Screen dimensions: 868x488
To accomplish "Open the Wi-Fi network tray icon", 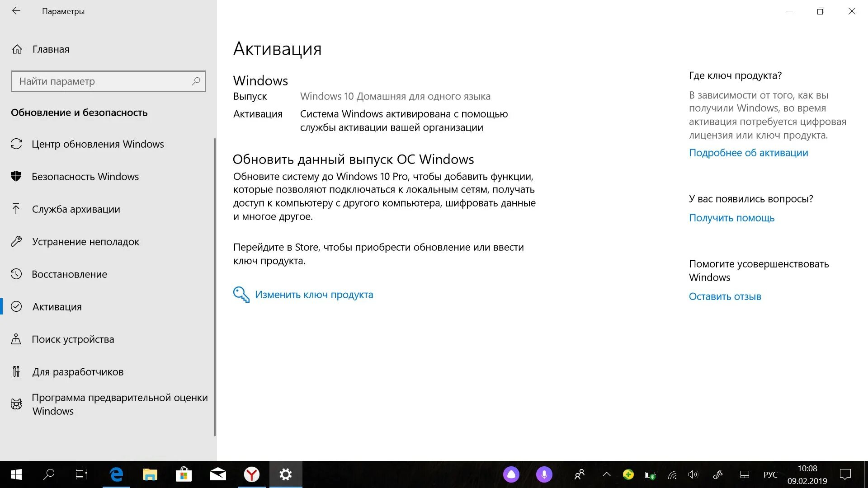I will pyautogui.click(x=672, y=475).
